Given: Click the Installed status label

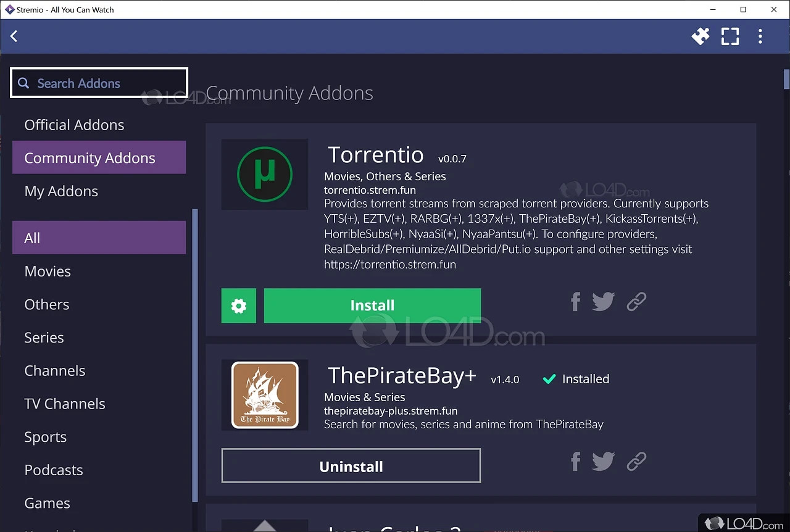Looking at the screenshot, I should coord(576,379).
